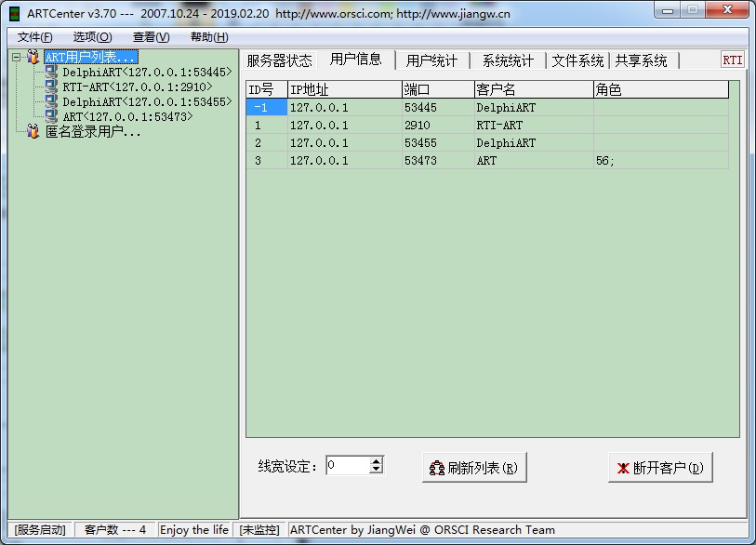Select DelphiART<127.0.0.1:53455> in tree
The image size is (756, 545).
(147, 101)
